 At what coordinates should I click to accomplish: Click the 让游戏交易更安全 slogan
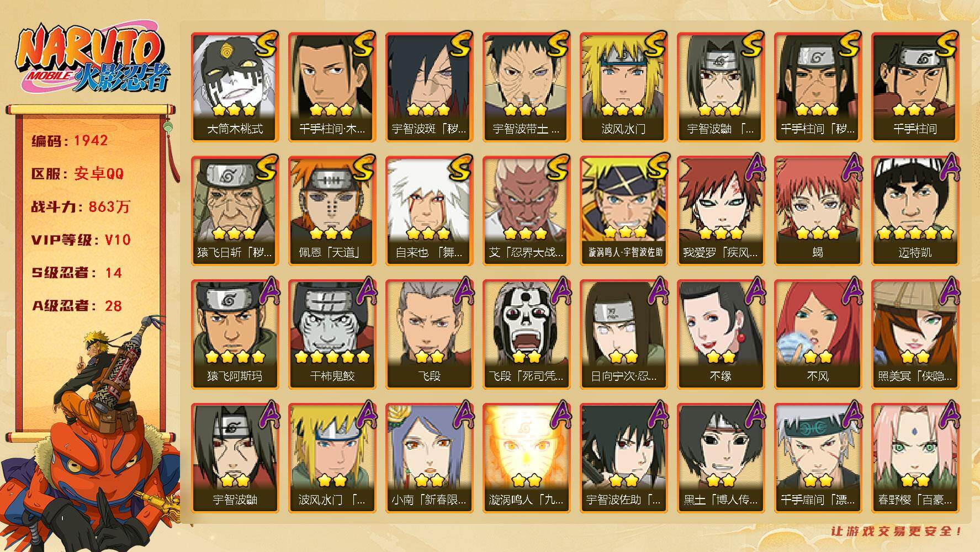[897, 531]
